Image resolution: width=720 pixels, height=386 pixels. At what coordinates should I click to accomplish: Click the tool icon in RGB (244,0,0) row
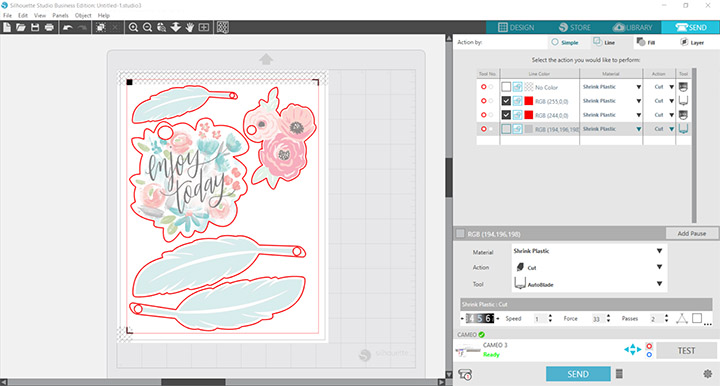[x=683, y=115]
